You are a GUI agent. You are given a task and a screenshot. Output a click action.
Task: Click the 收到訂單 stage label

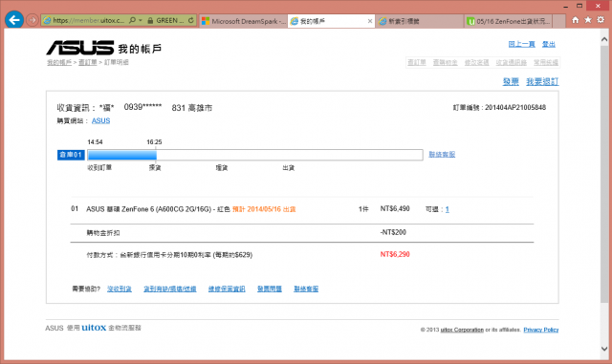click(99, 168)
